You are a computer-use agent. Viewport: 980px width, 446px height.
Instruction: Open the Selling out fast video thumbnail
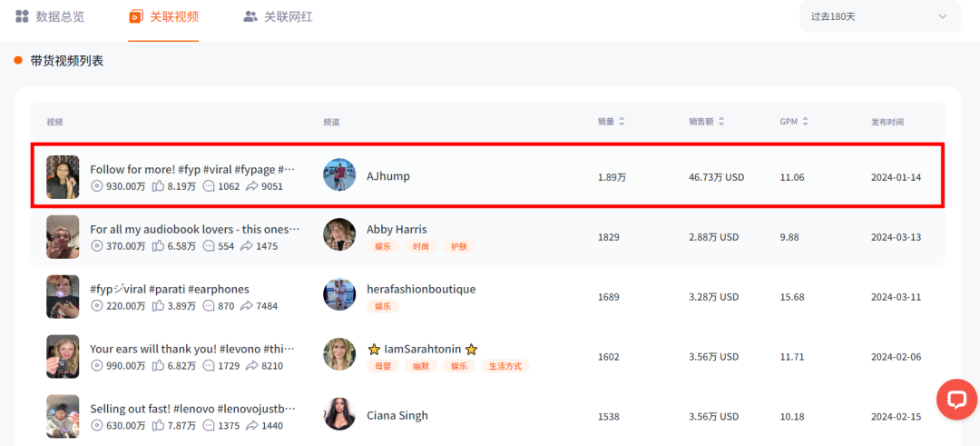[x=63, y=416]
